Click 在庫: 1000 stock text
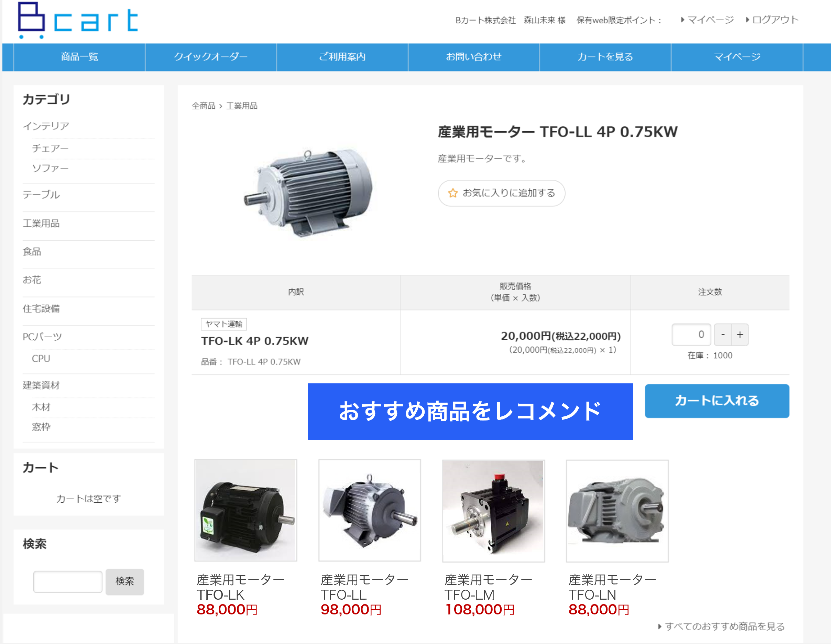The height and width of the screenshot is (644, 831). (x=710, y=356)
